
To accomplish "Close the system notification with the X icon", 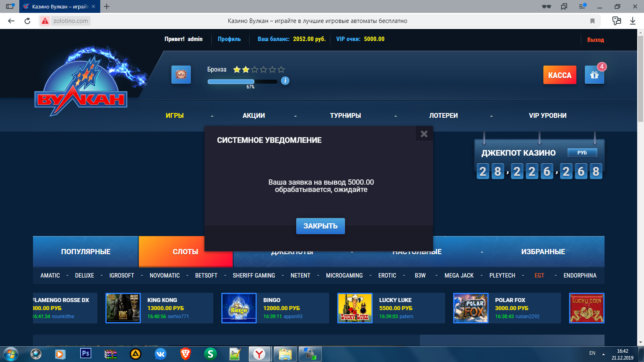I will [424, 134].
